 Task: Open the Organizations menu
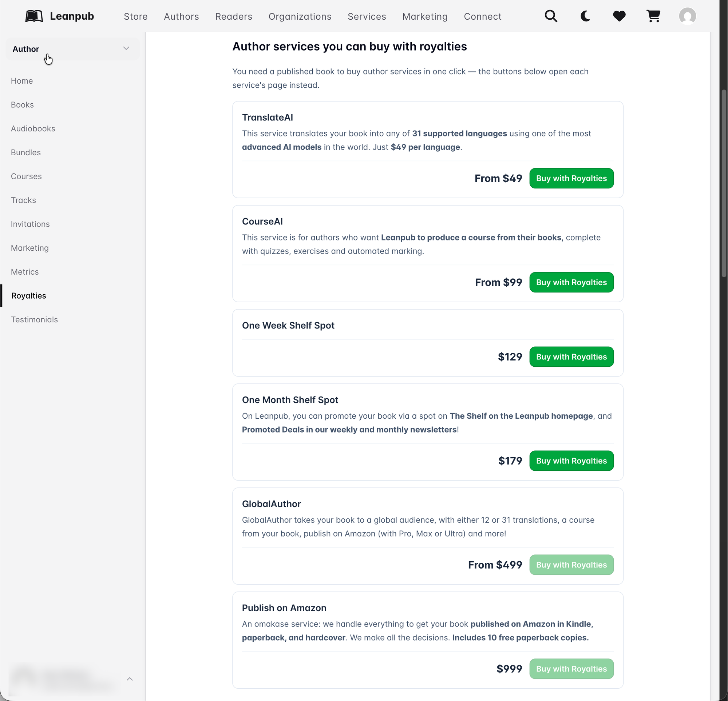click(x=300, y=16)
